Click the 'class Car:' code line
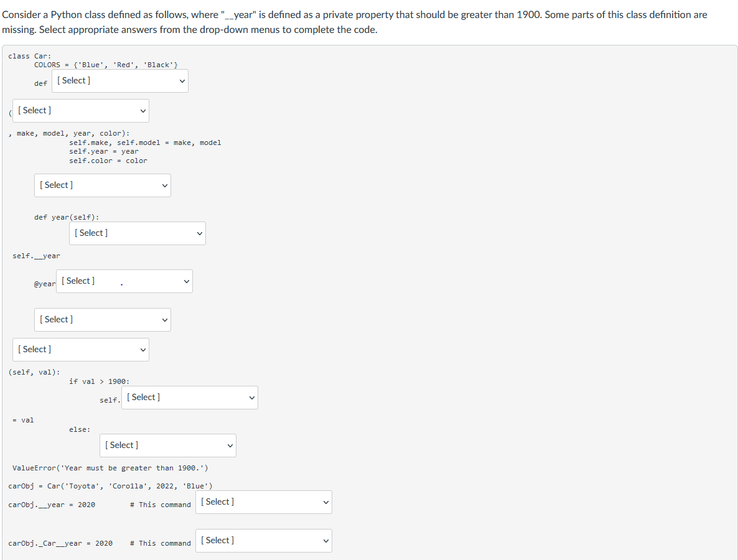Image resolution: width=738 pixels, height=560 pixels. click(30, 56)
